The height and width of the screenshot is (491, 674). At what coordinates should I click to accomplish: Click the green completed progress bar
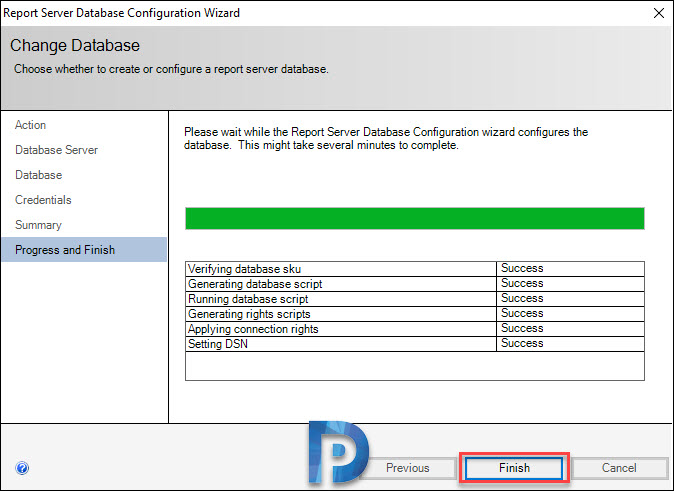pos(415,218)
